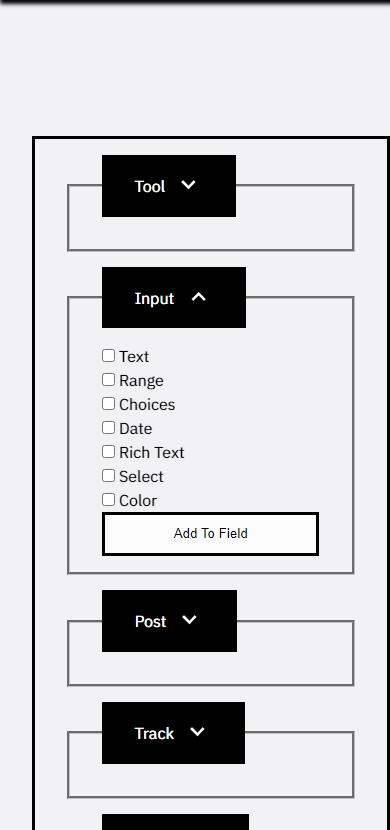Click the down chevron icon beside Post
This screenshot has height=830, width=390.
coord(189,620)
